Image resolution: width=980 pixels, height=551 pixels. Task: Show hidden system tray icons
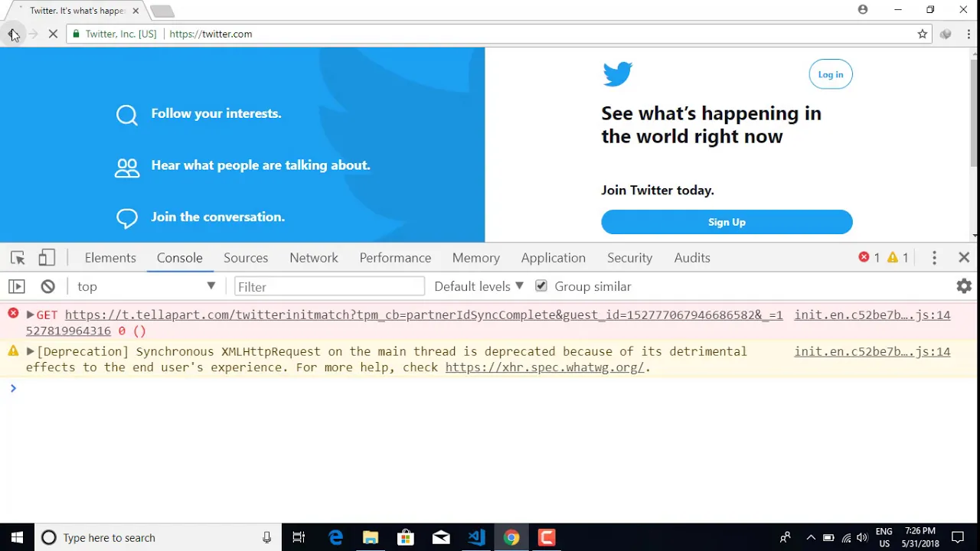click(x=810, y=538)
